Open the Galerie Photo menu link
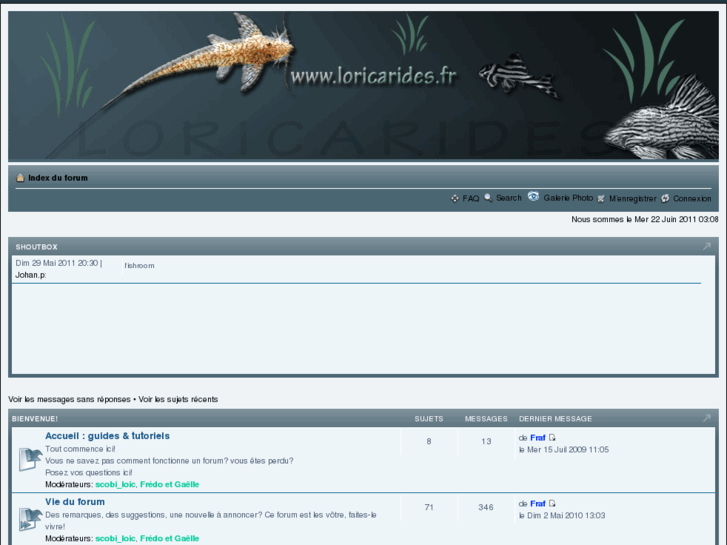Viewport: 727px width, 545px height. (568, 198)
